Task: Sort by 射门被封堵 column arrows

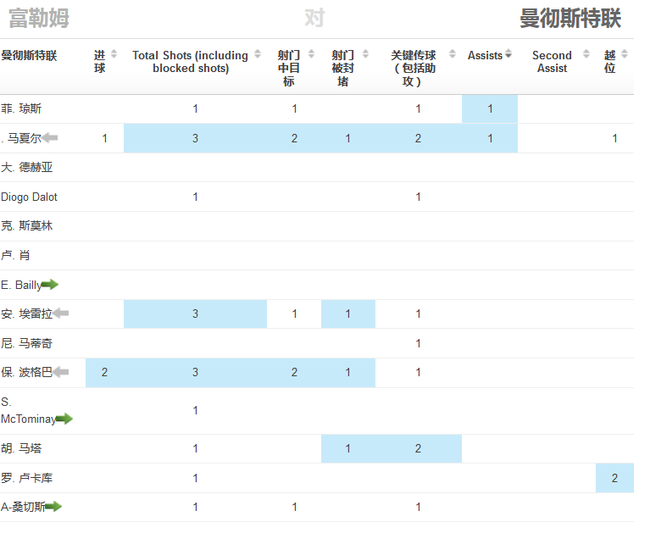Action: coord(365,54)
